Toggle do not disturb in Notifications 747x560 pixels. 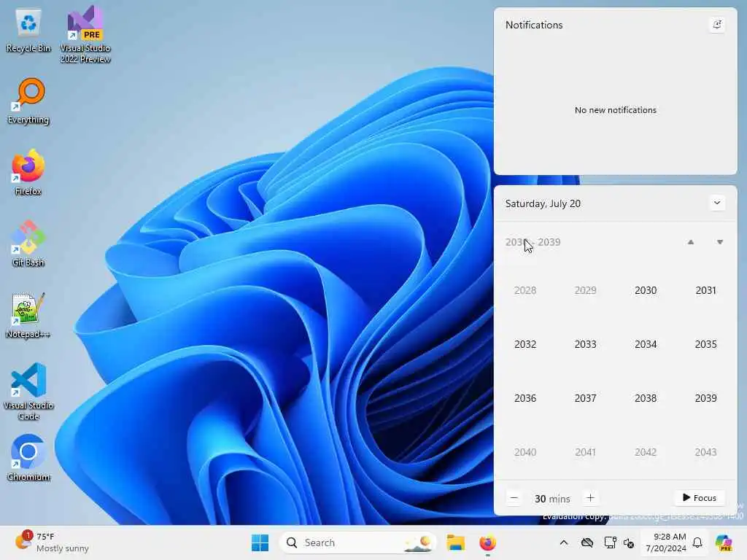tap(717, 25)
